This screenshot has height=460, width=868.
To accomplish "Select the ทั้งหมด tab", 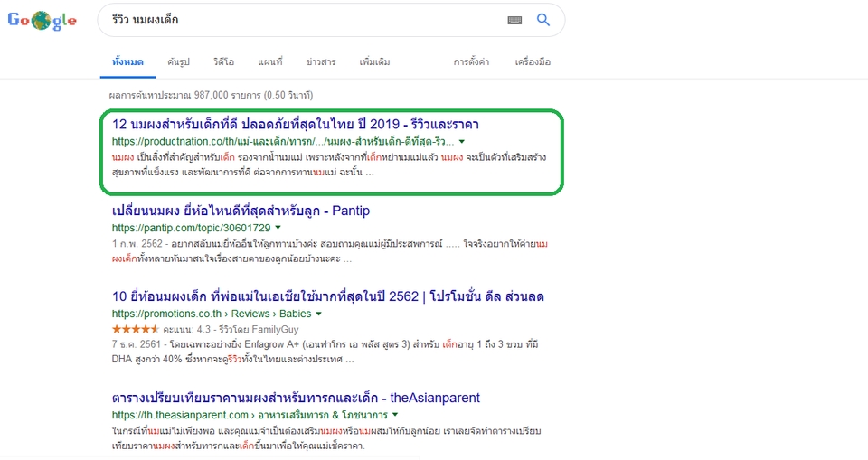I will point(127,62).
